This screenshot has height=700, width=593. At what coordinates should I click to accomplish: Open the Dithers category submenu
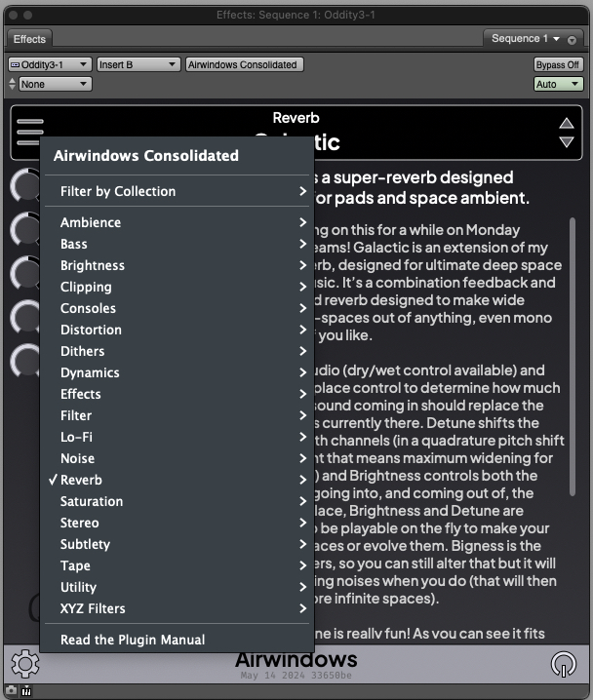(x=177, y=351)
